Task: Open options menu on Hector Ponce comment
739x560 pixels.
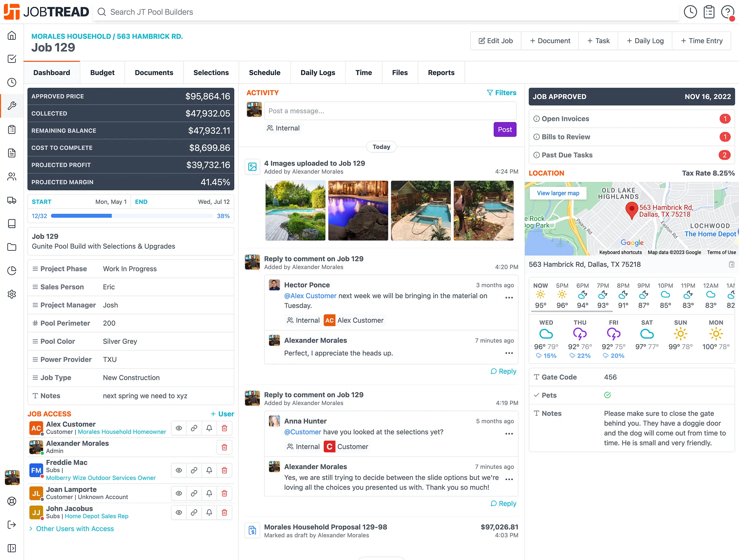Action: (509, 298)
